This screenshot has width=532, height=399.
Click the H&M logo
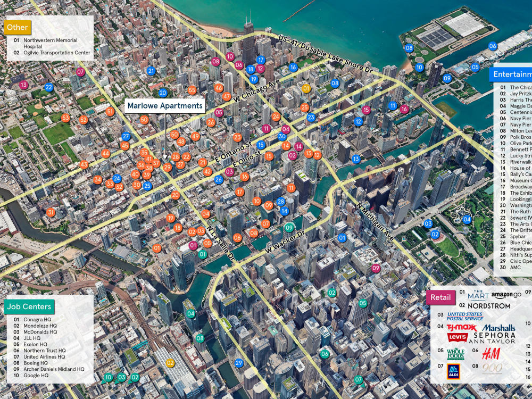492,353
